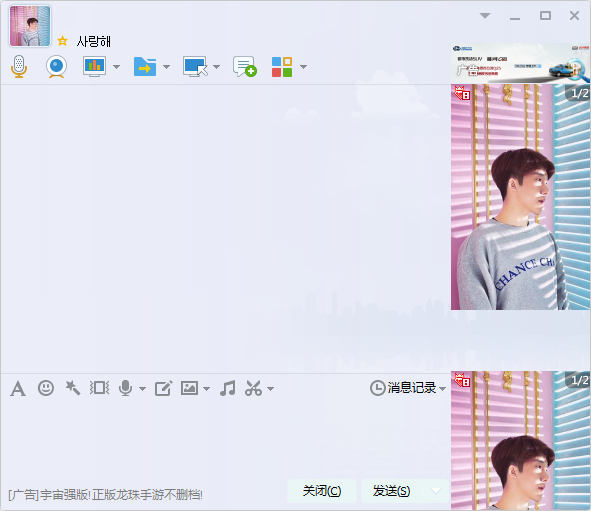
Task: Expand the apps grid dropdown arrow
Action: [x=303, y=67]
